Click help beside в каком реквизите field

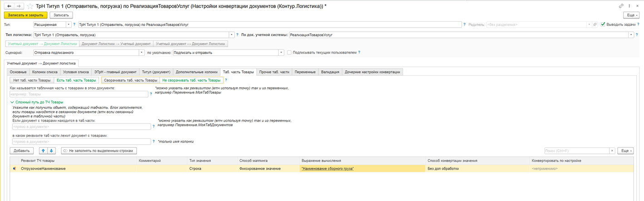tap(154, 142)
